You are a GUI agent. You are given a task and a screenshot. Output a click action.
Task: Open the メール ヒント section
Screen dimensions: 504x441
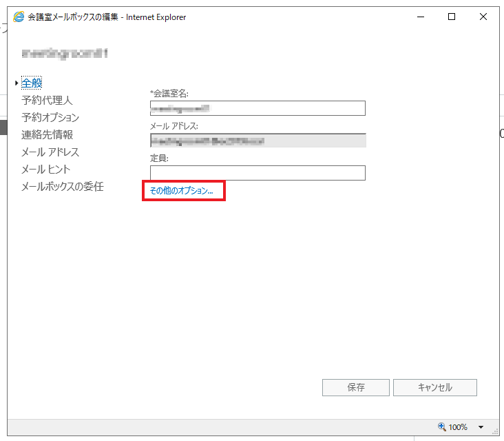point(46,170)
